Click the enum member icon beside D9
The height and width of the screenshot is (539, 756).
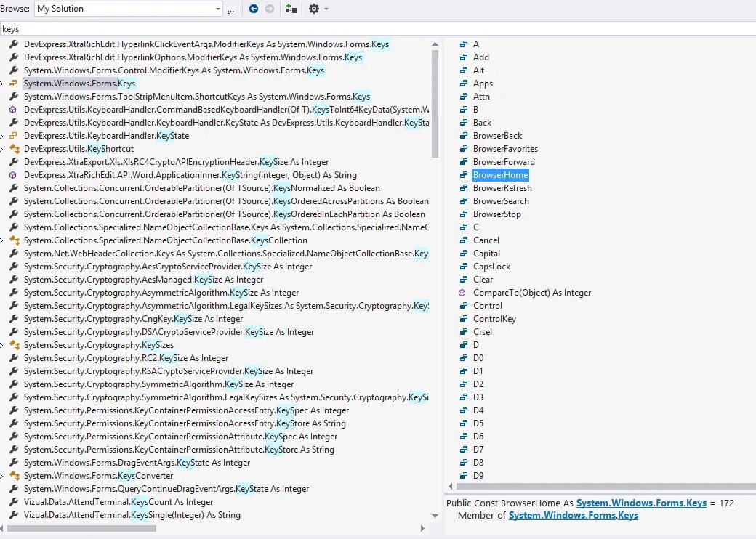(x=463, y=476)
